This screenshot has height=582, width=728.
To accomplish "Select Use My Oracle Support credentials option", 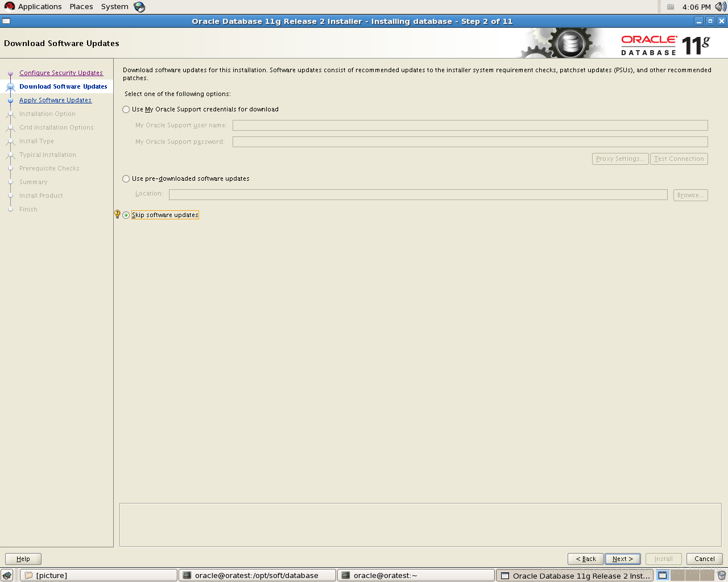I will pos(126,109).
